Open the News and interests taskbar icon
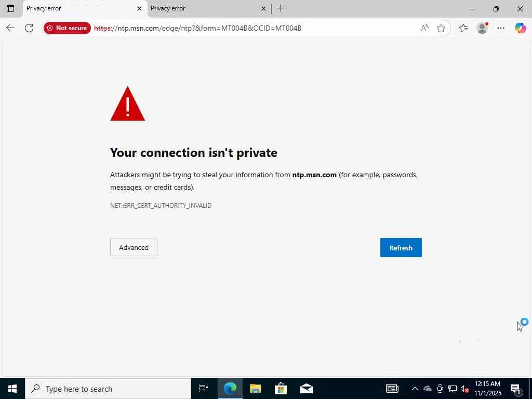Screen dimensions: 532x399 tap(392, 389)
